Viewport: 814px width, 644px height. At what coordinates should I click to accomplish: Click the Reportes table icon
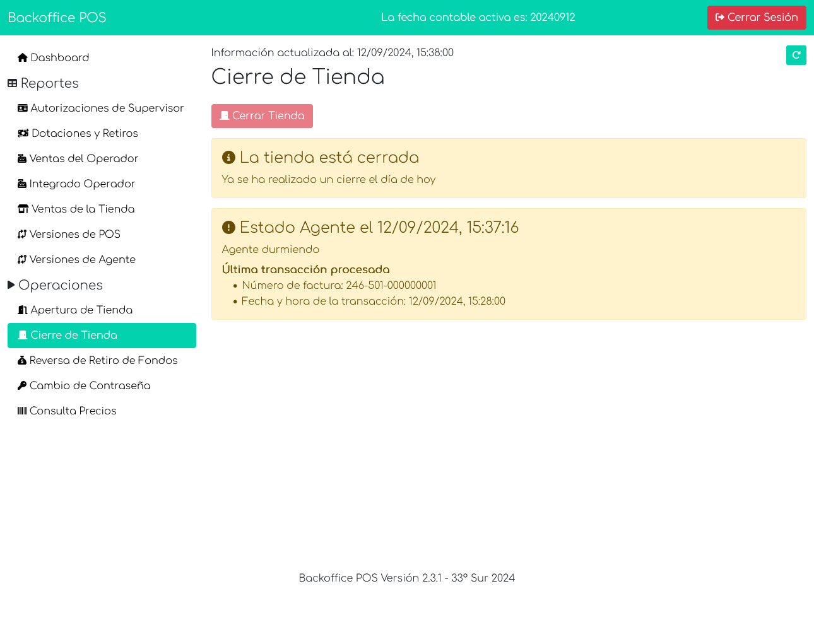[12, 83]
